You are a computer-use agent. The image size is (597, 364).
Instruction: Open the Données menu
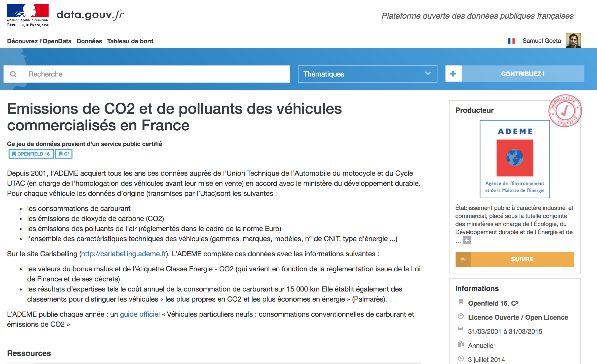[89, 41]
